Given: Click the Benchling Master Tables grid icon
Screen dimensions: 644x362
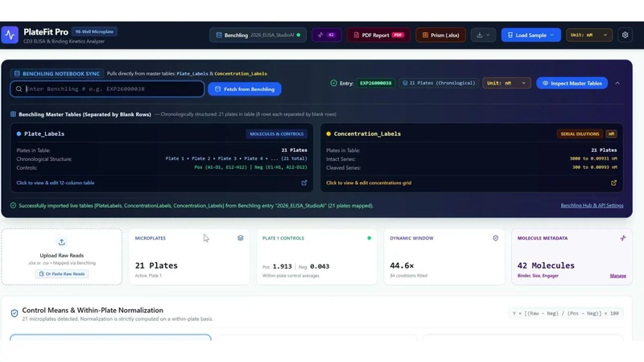Looking at the screenshot, I should click(13, 114).
